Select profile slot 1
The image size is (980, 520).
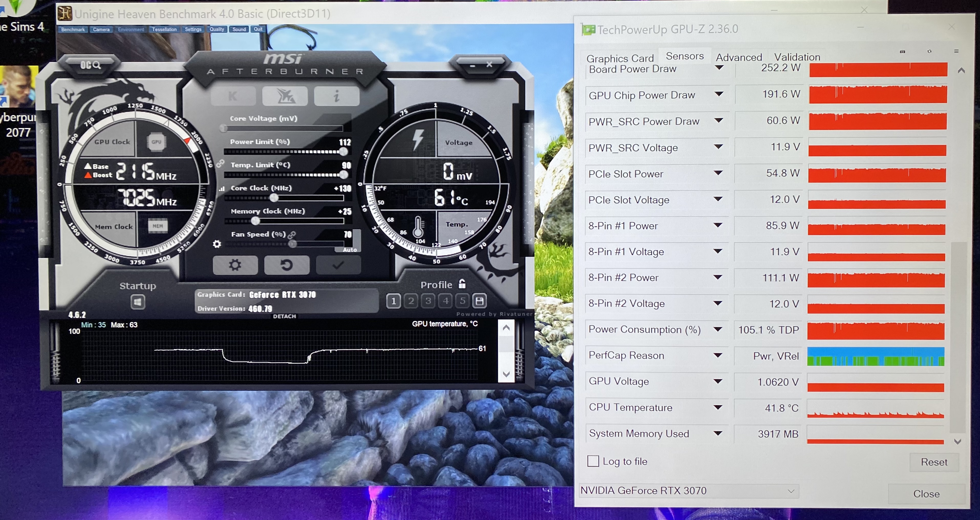tap(393, 301)
